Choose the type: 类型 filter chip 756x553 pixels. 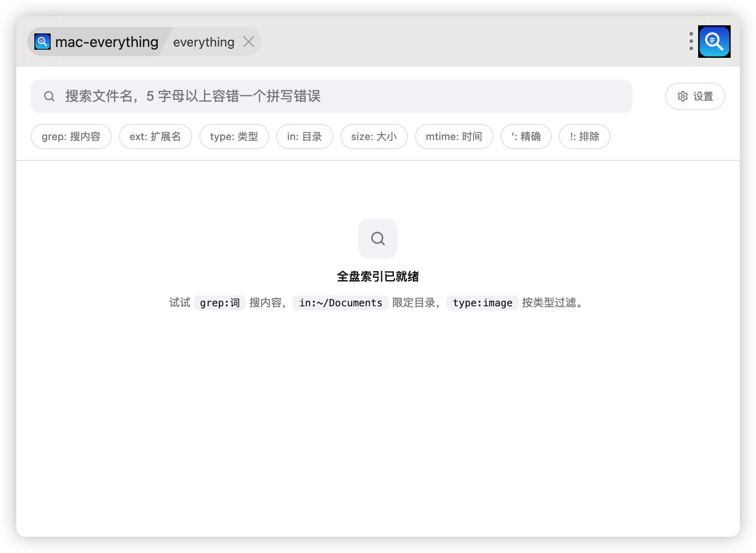pos(234,136)
